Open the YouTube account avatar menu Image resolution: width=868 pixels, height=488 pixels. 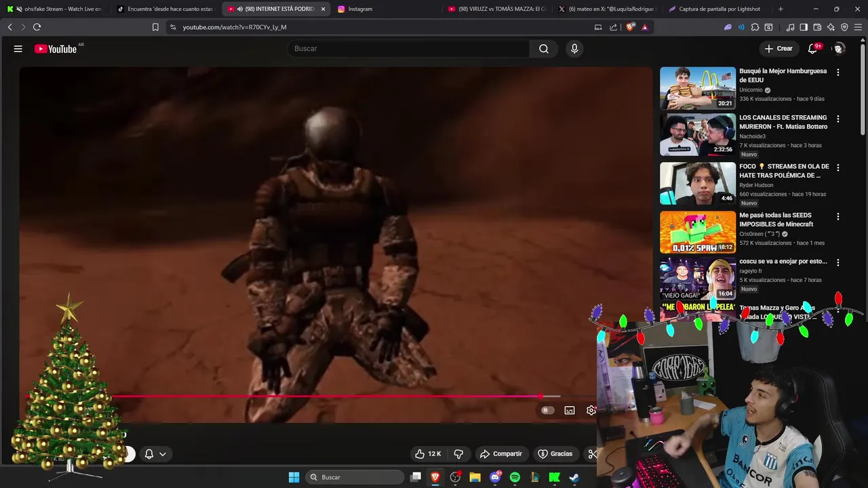[x=839, y=49]
